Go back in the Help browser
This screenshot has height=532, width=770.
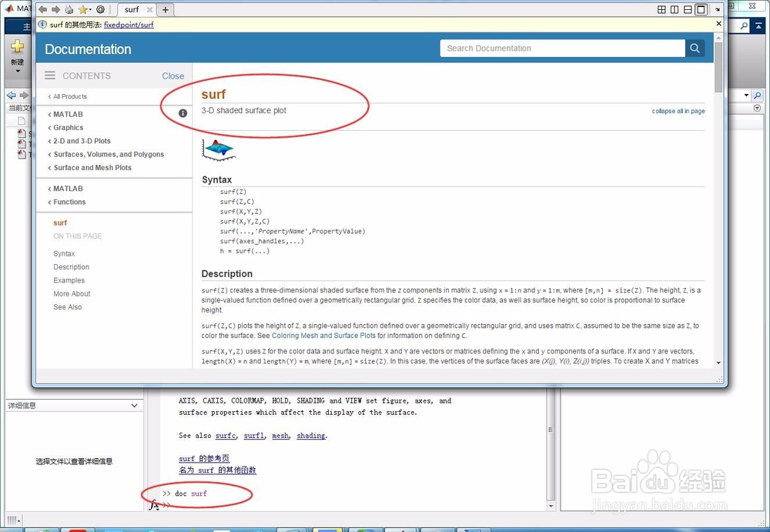click(x=42, y=9)
